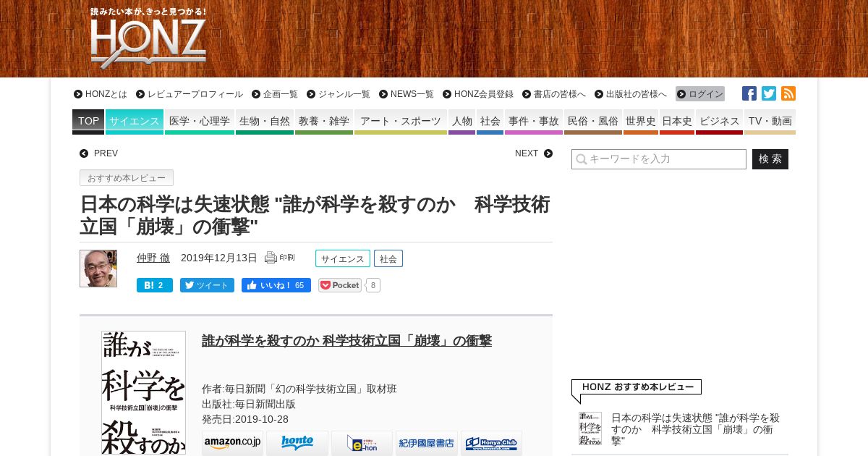Viewport: 868px width, 456px height.
Task: Click the Pocket count 8
Action: point(373,285)
